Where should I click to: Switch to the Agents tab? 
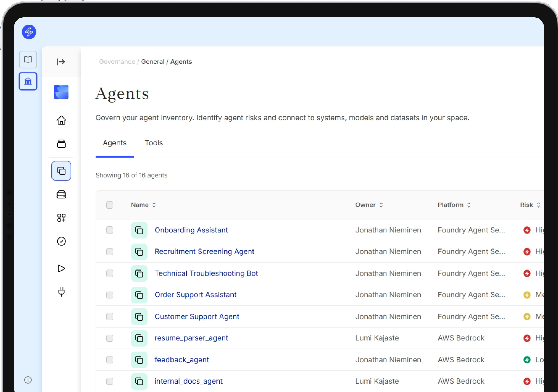[115, 143]
